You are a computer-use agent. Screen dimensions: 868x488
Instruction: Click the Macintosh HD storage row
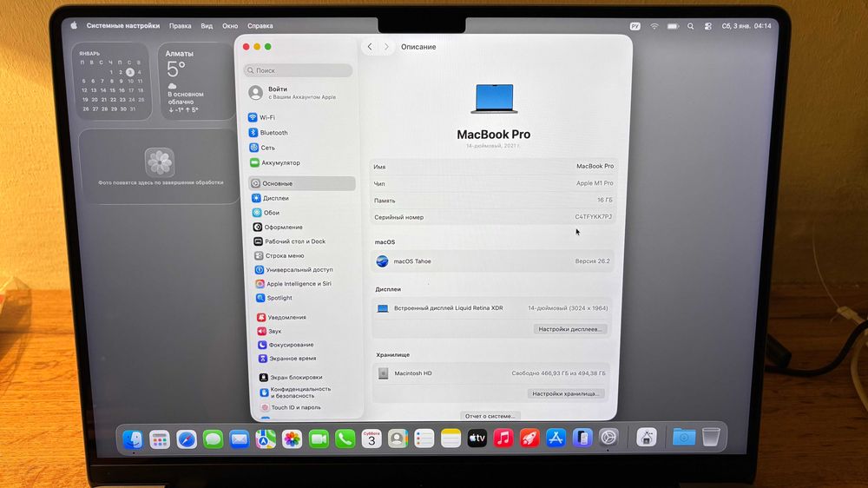coord(491,373)
